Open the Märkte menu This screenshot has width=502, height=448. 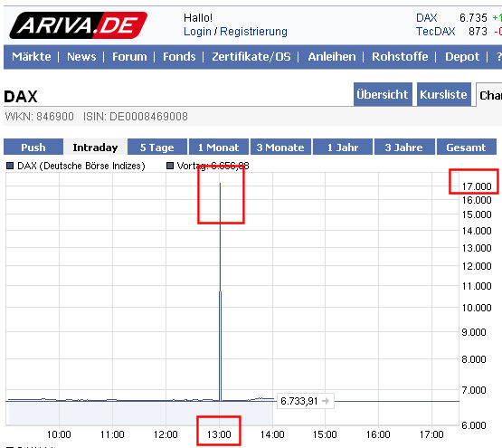pyautogui.click(x=32, y=57)
